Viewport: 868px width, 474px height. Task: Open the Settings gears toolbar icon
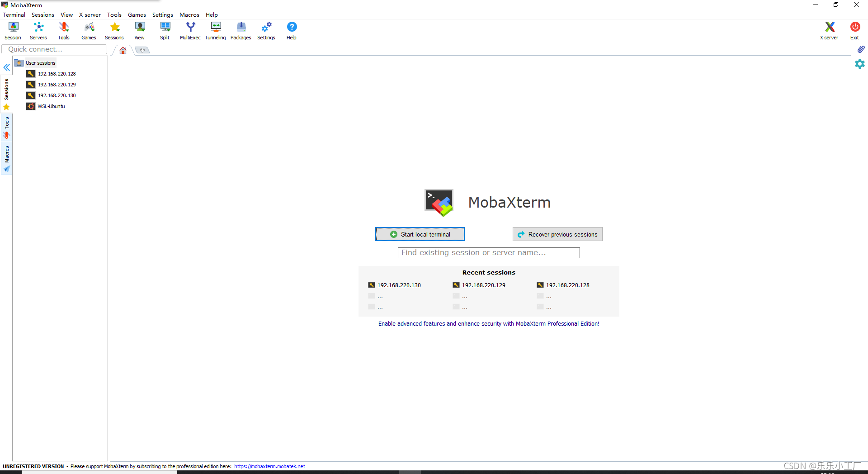pyautogui.click(x=266, y=31)
